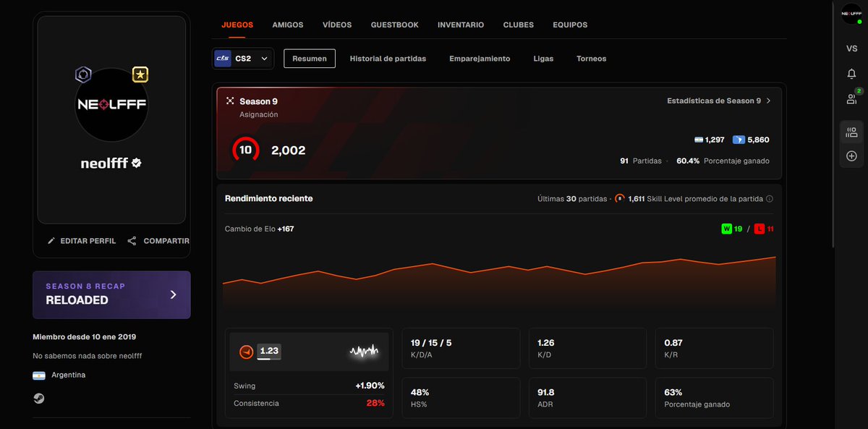Screen dimensions: 868x429
Task: Open the Vídeos tab
Action: click(x=337, y=25)
